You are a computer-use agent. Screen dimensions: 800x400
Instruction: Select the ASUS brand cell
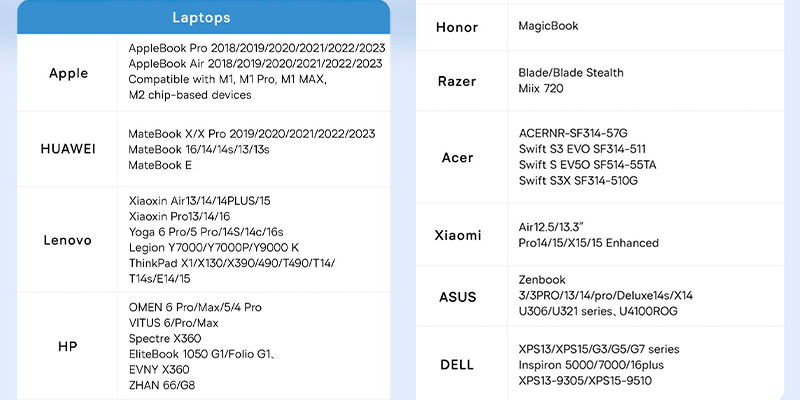[x=457, y=296]
